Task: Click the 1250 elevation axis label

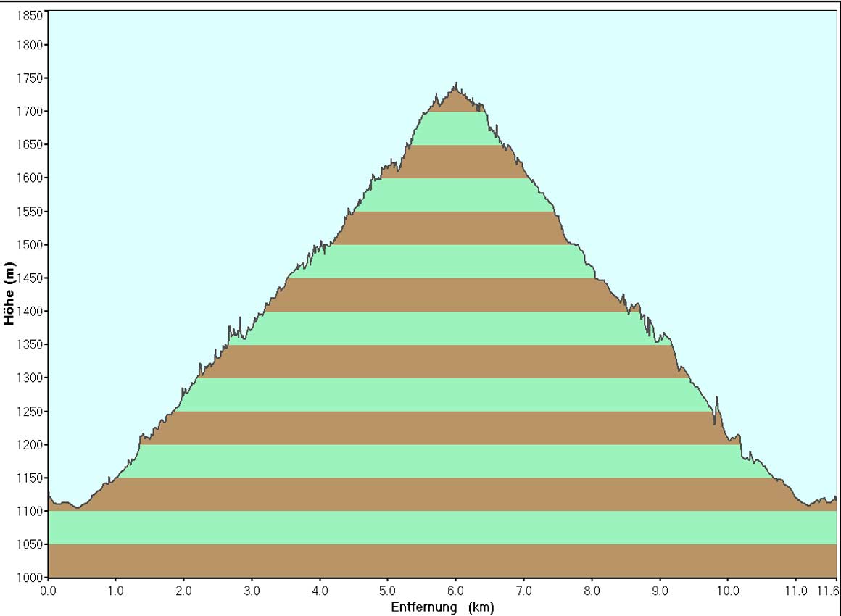Action: pos(29,412)
